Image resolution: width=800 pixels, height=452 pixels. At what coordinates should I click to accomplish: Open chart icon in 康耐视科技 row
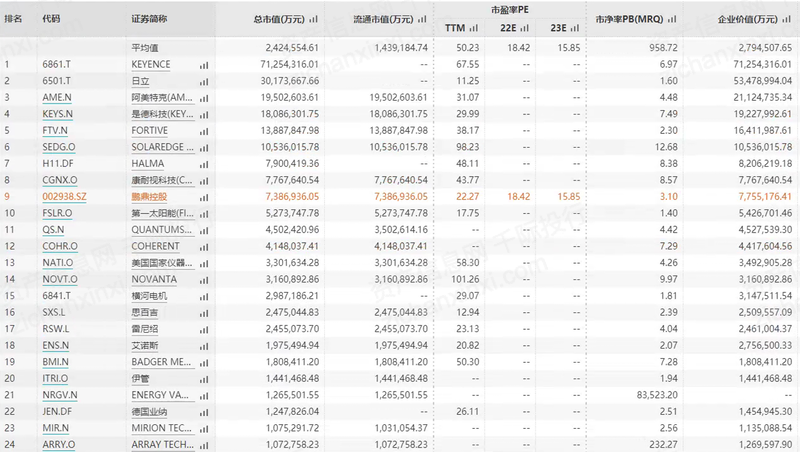click(204, 181)
